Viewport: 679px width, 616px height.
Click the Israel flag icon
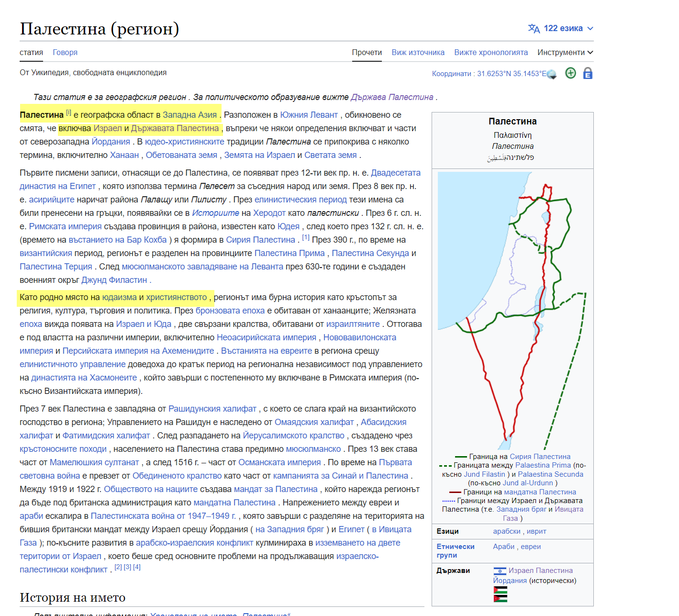coord(500,571)
